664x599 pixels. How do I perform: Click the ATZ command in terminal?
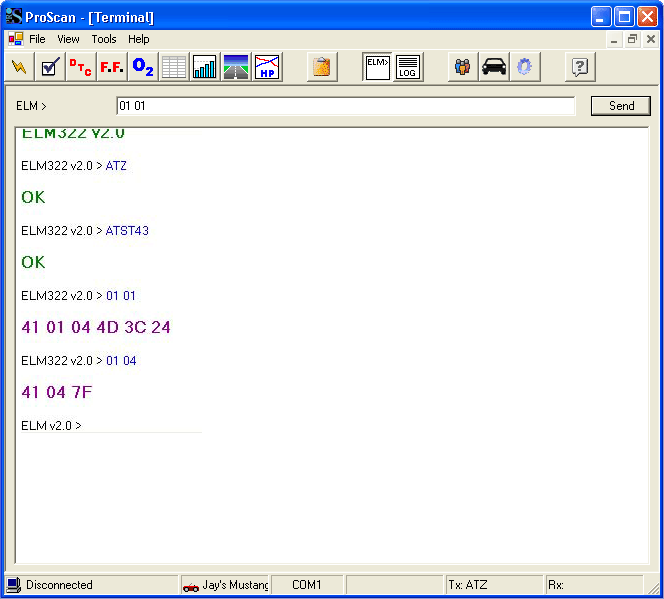tap(116, 166)
